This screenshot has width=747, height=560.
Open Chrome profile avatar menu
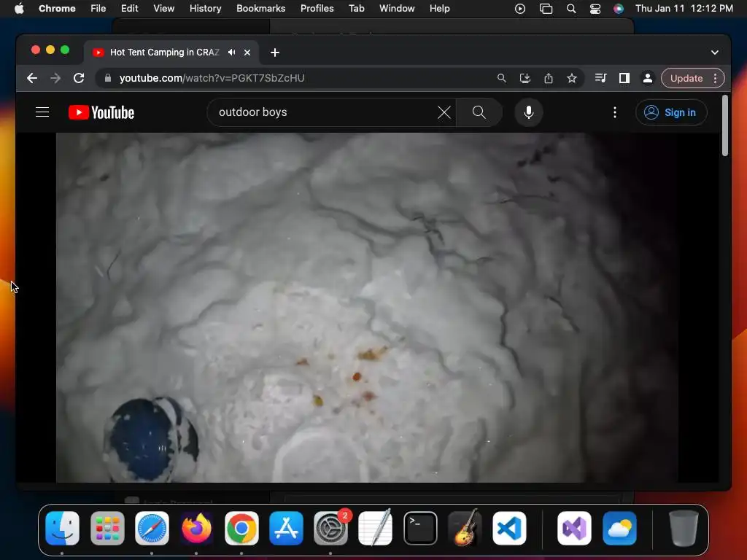click(x=648, y=78)
